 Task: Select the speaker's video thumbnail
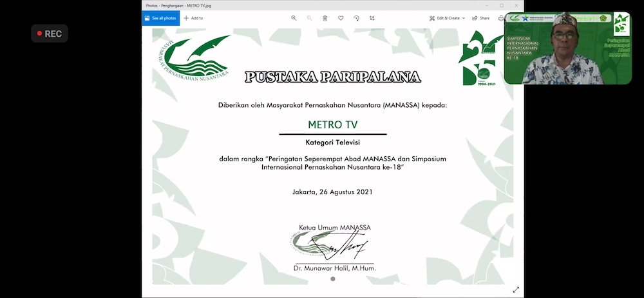tap(567, 48)
